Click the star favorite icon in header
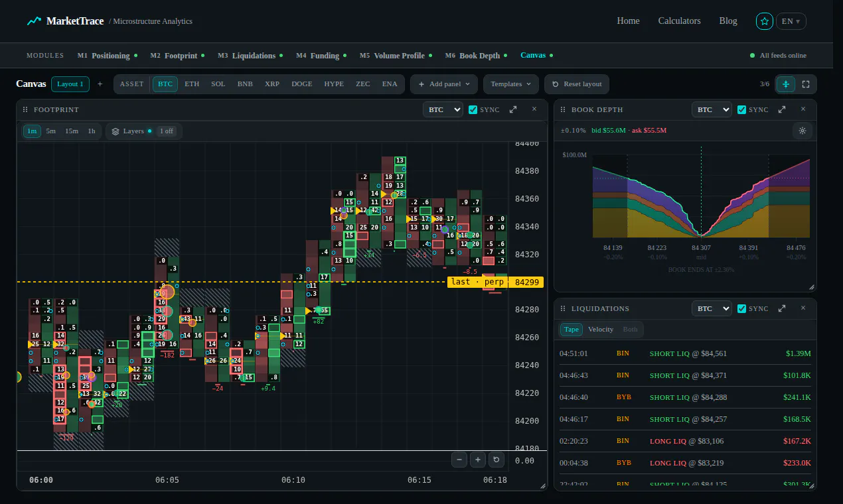843x504 pixels. coord(765,21)
